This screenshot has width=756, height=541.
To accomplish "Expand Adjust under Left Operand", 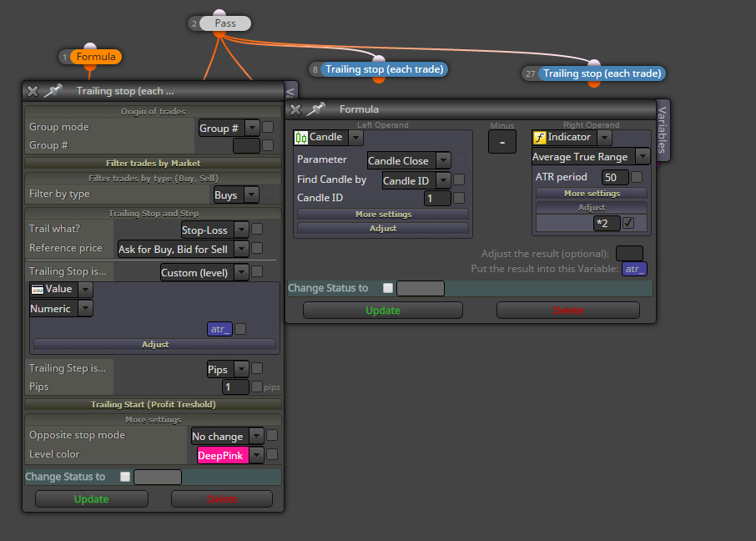I will 383,228.
